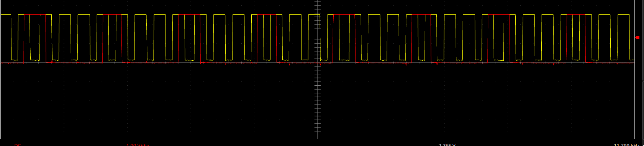Image resolution: width=644 pixels, height=146 pixels.
Task: Select the first red pulse at left
Action: (35, 38)
